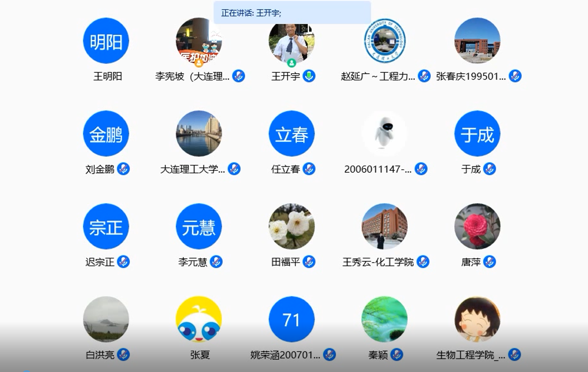Click the participant name 李元慧
588x372 pixels.
(x=193, y=262)
